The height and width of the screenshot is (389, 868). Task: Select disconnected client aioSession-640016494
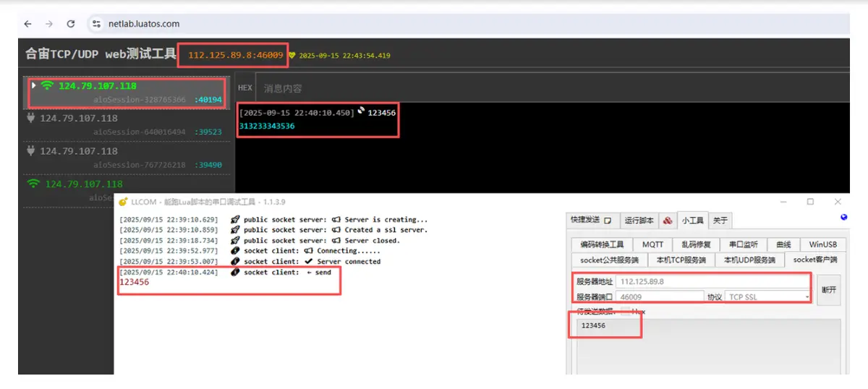click(x=127, y=124)
